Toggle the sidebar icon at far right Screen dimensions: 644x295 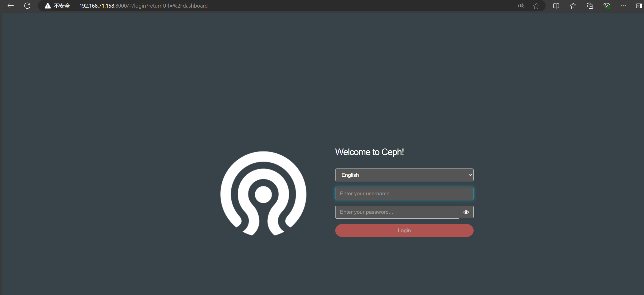coord(638,6)
